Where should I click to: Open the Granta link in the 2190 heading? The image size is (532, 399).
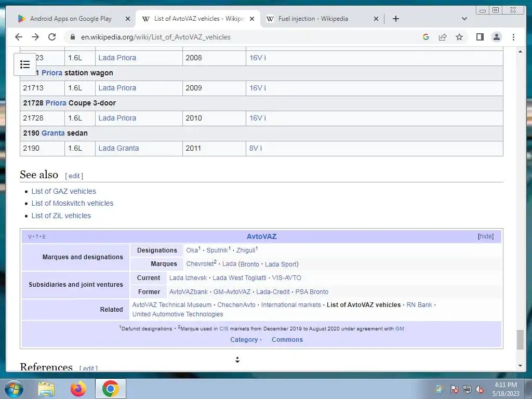pos(53,133)
